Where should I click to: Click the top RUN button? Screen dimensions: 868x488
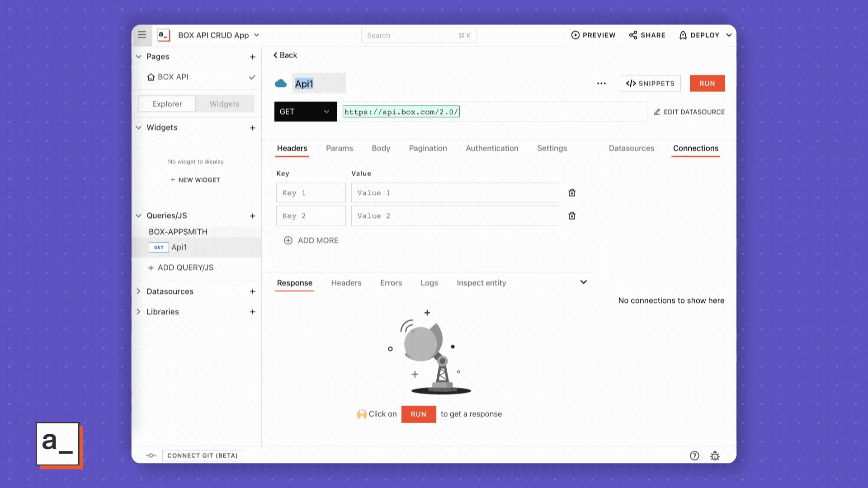(x=707, y=84)
